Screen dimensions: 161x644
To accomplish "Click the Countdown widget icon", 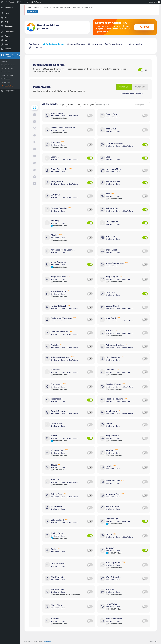I will [47, 425].
